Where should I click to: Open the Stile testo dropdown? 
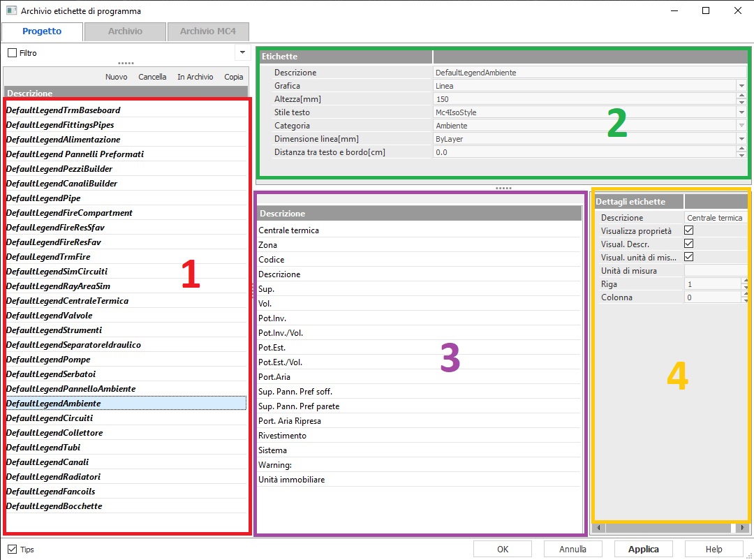[x=741, y=112]
